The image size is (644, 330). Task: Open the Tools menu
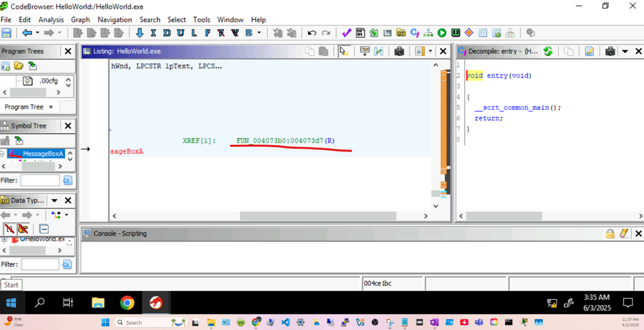202,19
